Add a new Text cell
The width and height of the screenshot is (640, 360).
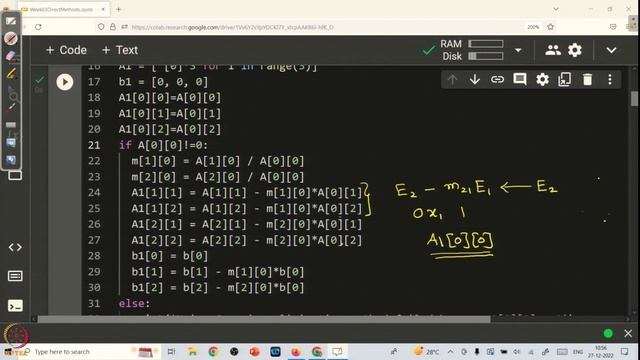(x=120, y=50)
